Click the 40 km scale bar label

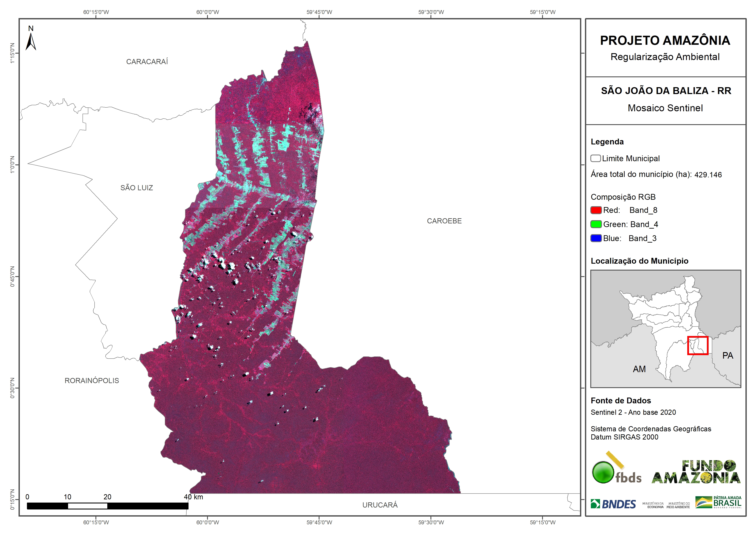[x=193, y=497]
